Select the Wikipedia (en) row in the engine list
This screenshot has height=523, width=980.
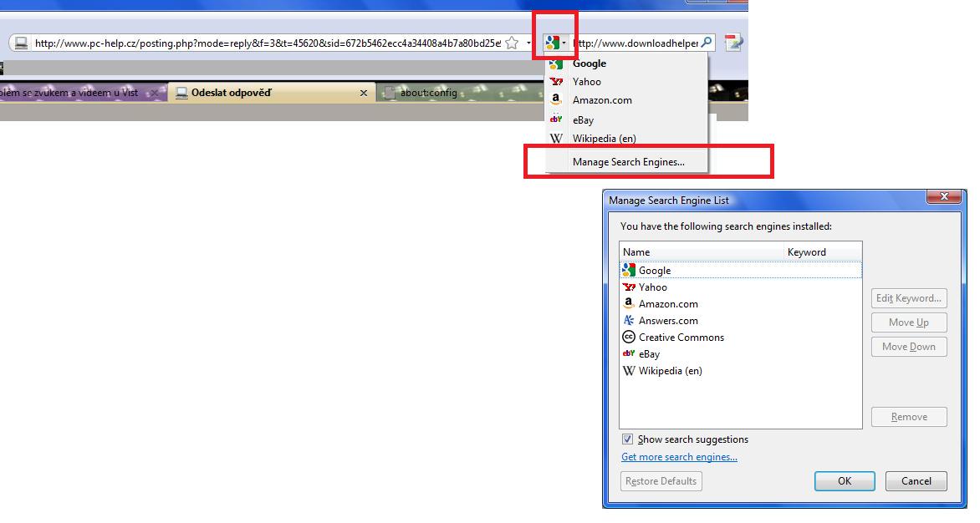pyautogui.click(x=741, y=371)
